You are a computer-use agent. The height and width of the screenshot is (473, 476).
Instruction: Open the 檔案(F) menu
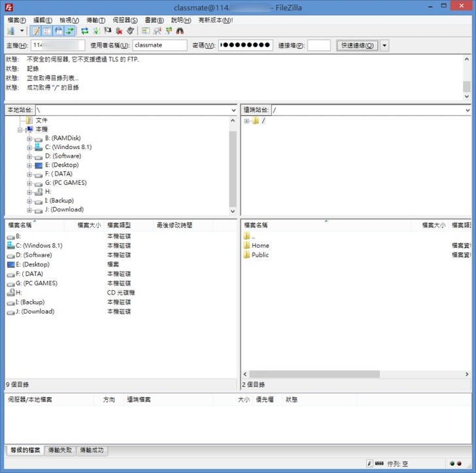tap(17, 20)
